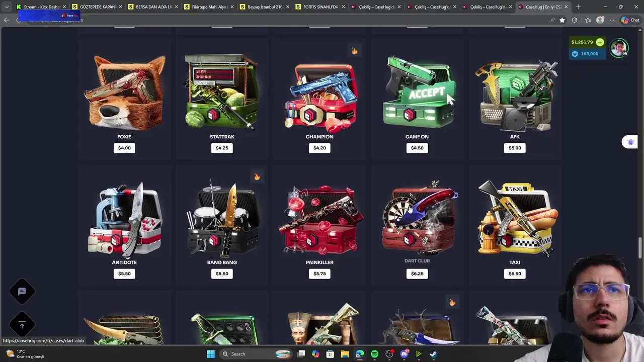Add balance with the green plus icon
This screenshot has width=644, height=362.
[x=600, y=42]
